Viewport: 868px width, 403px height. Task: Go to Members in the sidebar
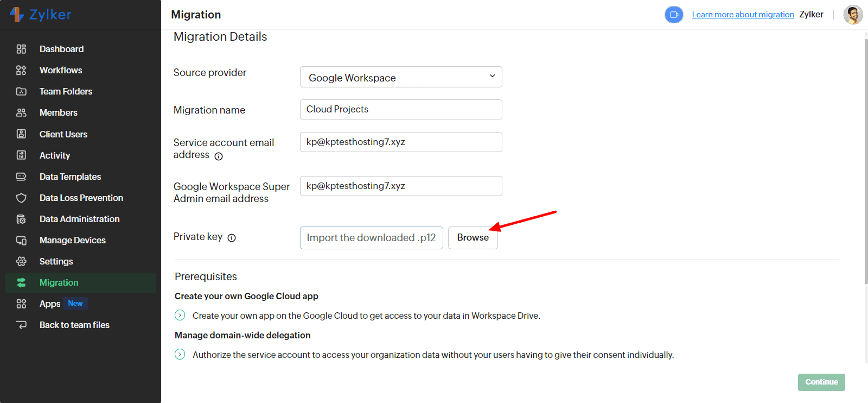pos(59,112)
